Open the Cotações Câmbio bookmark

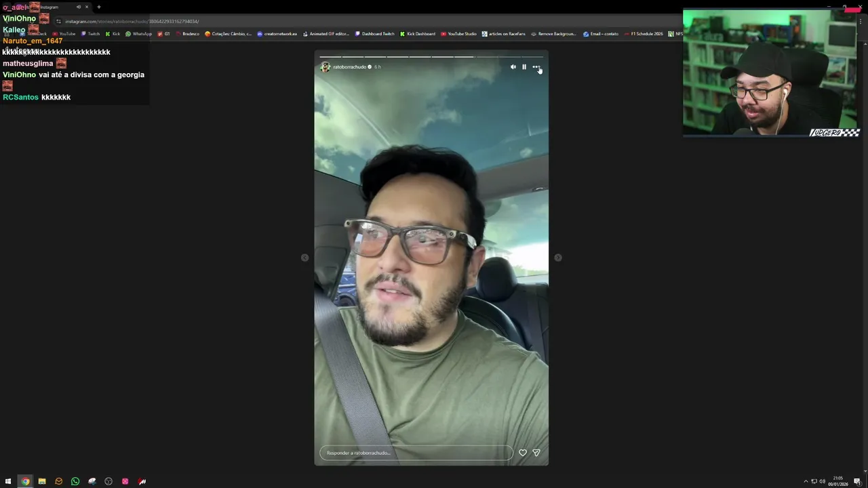pos(228,34)
